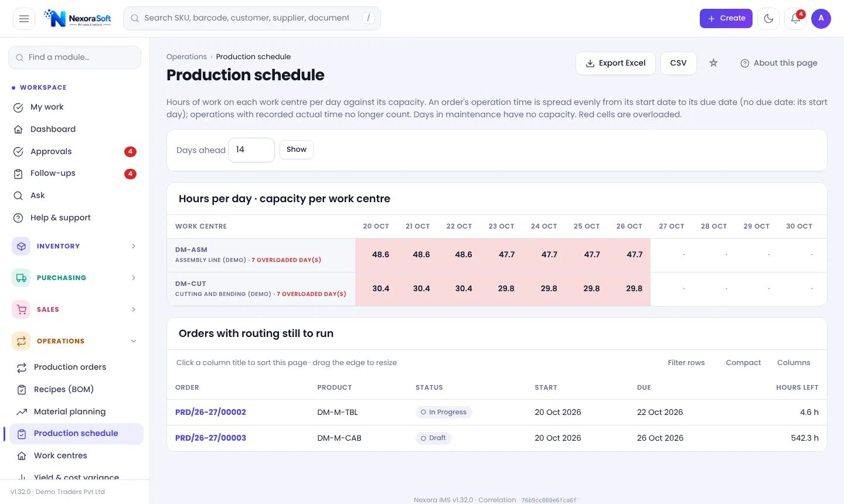Sort by the START column header

(546, 387)
